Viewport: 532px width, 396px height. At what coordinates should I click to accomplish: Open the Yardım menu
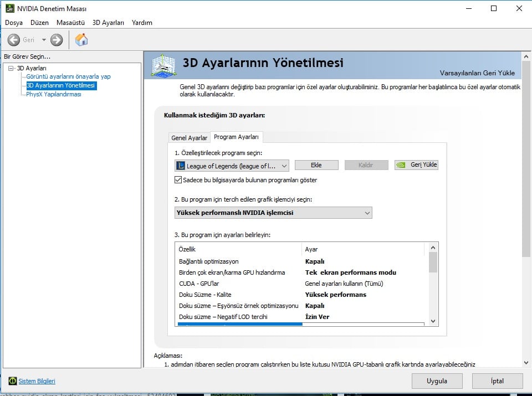tap(142, 23)
